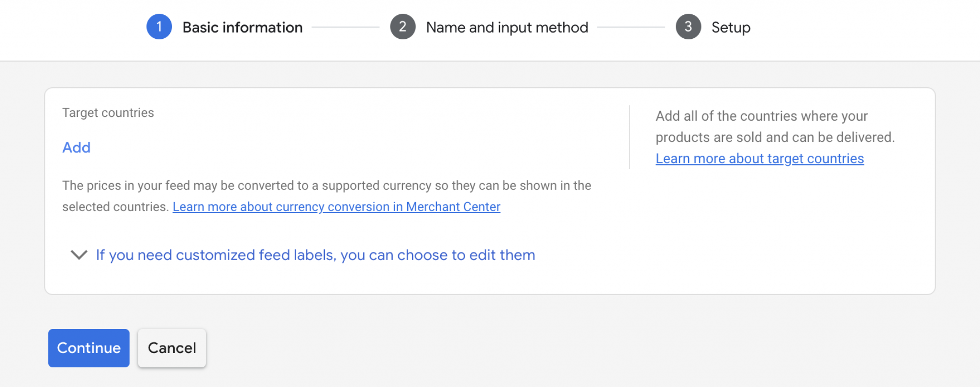This screenshot has width=980, height=387.
Task: Click the step 3 number circle
Action: coord(688,27)
